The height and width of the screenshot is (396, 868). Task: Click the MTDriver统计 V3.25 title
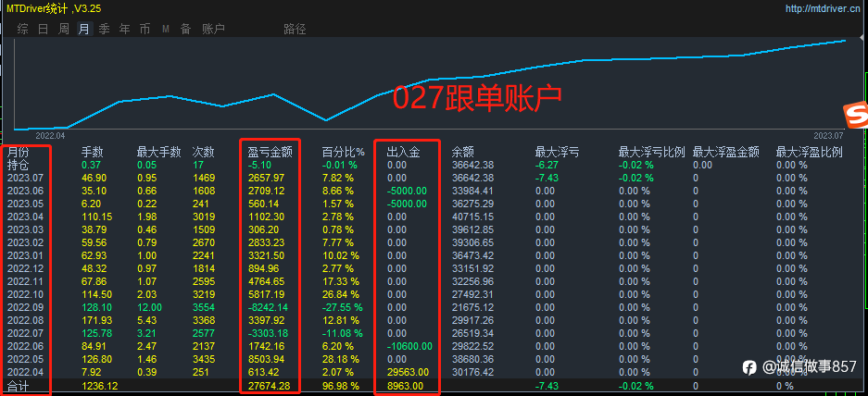pos(54,9)
